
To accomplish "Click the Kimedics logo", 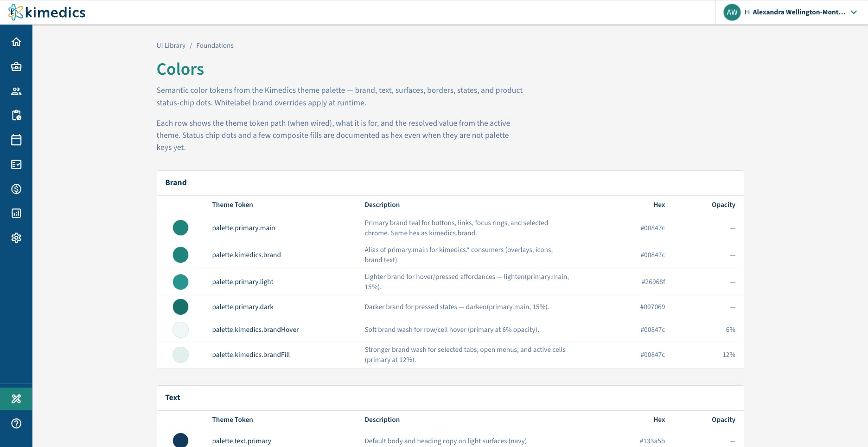I will [47, 12].
